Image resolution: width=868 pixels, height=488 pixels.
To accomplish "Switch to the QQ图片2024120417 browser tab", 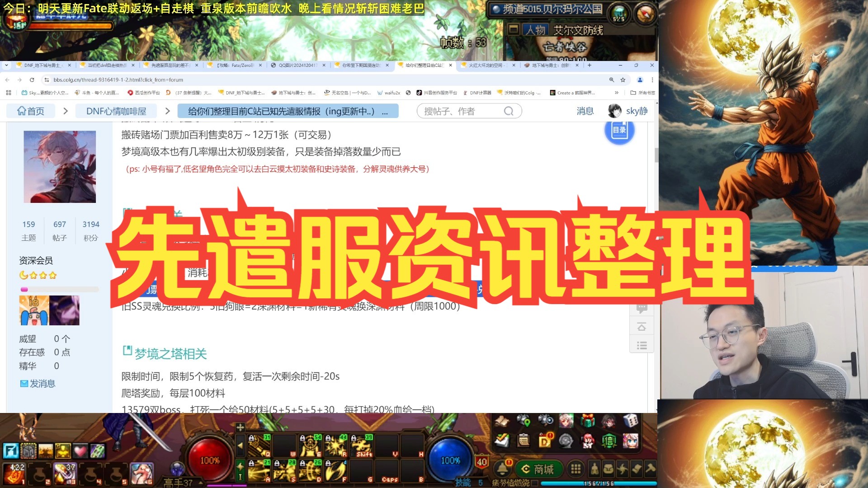I will [x=297, y=66].
